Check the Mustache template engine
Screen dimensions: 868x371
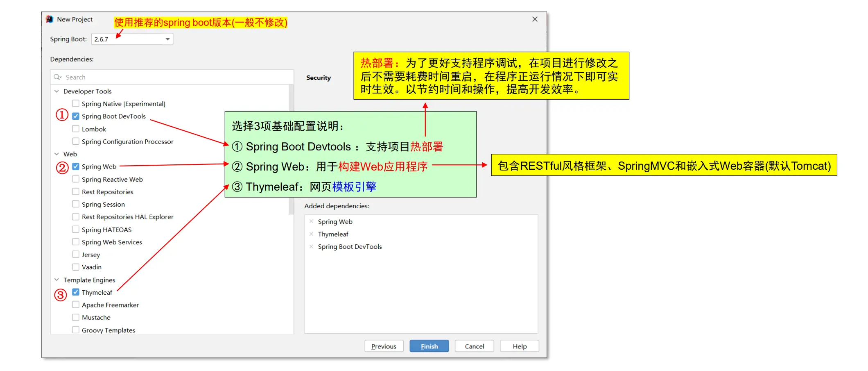[x=76, y=317]
